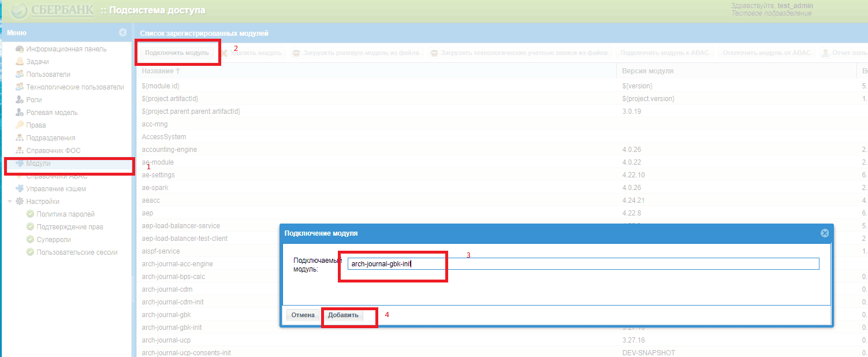Screen dimensions: 868x357
Task: Click the Управление кэшем puzzle icon
Action: [x=20, y=189]
